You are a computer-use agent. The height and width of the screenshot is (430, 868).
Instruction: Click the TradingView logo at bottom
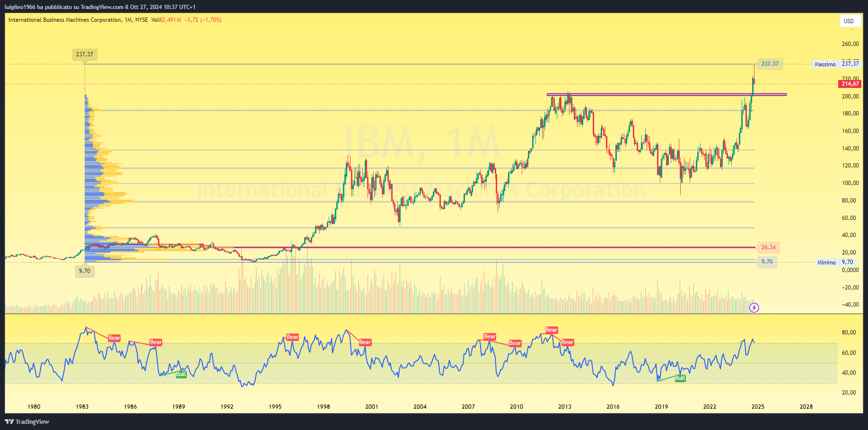pyautogui.click(x=27, y=421)
